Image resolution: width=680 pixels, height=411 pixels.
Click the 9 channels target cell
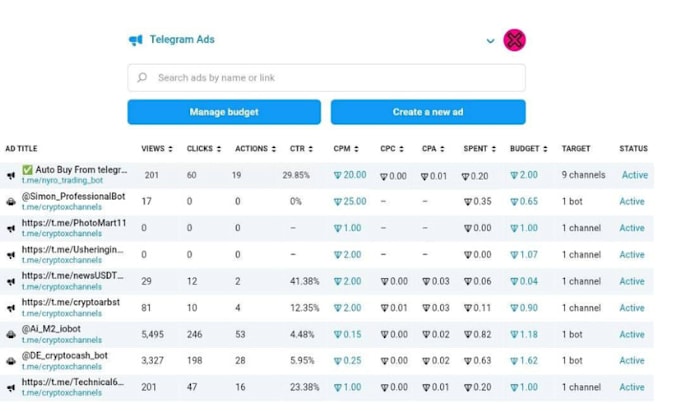point(583,175)
